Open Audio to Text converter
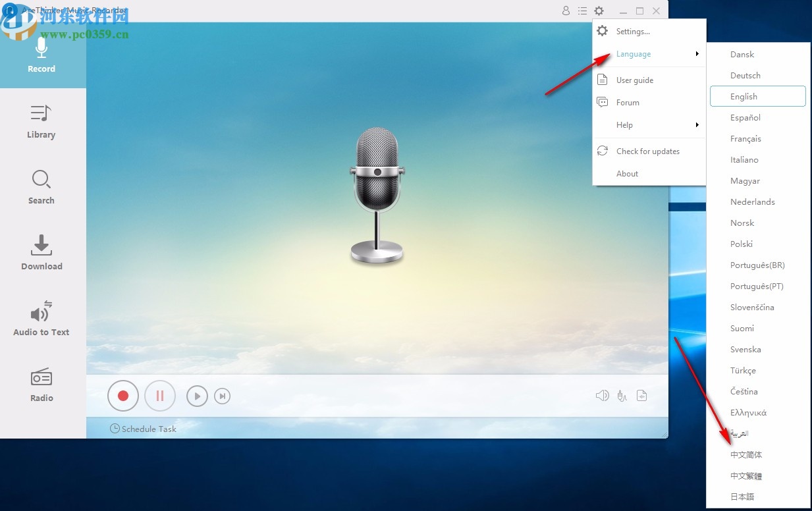This screenshot has width=812, height=511. pos(41,319)
